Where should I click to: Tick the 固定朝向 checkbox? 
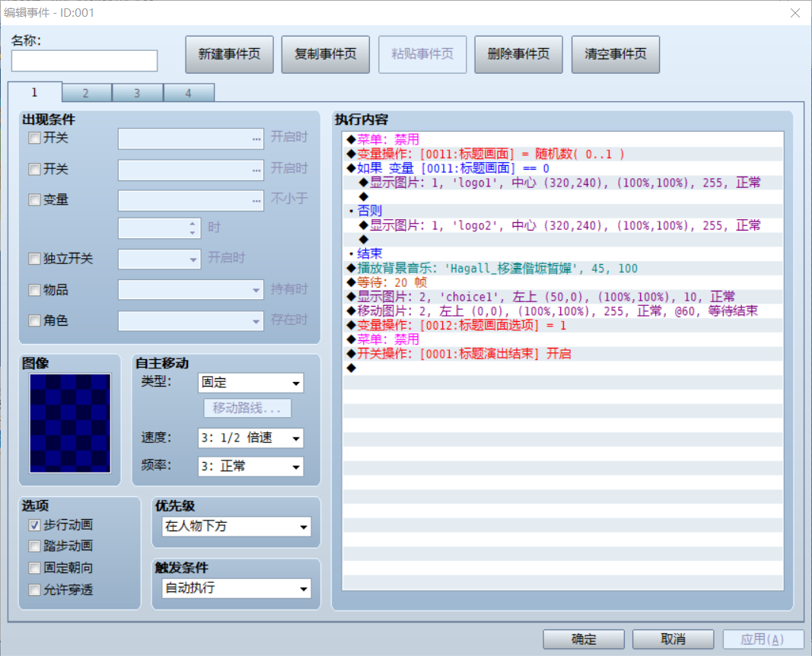[35, 568]
